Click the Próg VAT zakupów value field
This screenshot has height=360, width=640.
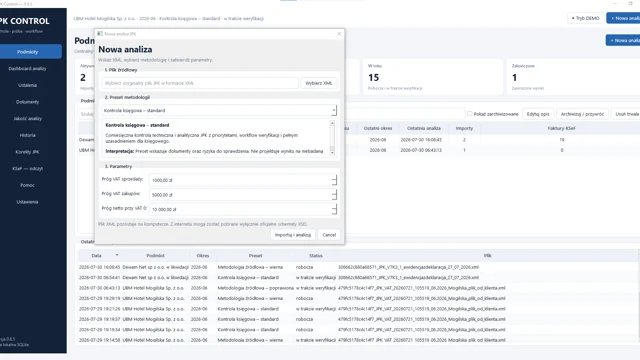(x=241, y=195)
